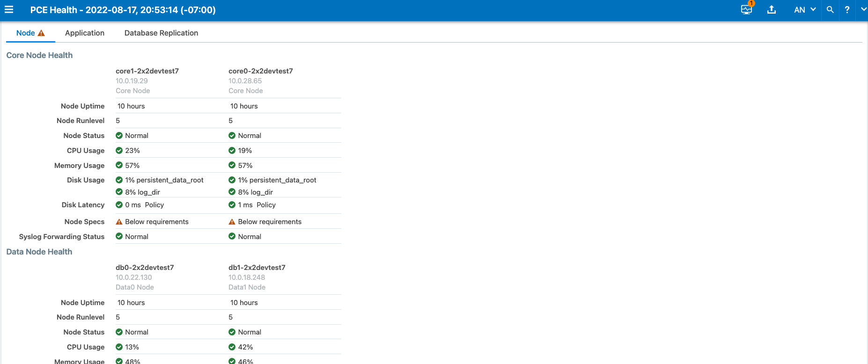Click Policy label in core1 Disk Latency

coord(154,205)
